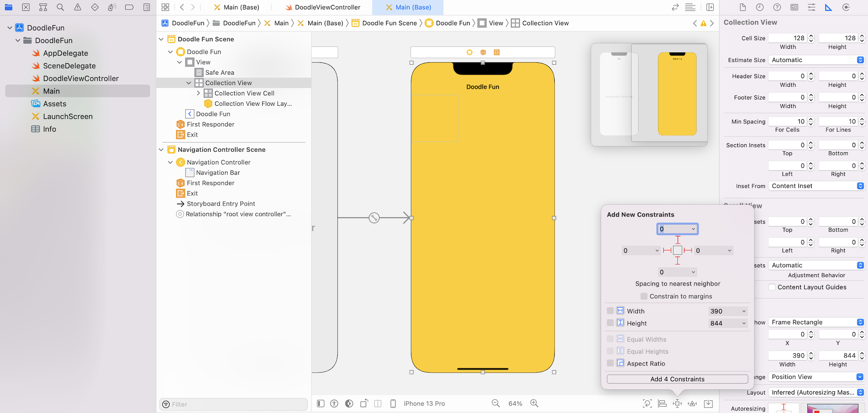Select the first Main (Base) tab

coord(236,7)
